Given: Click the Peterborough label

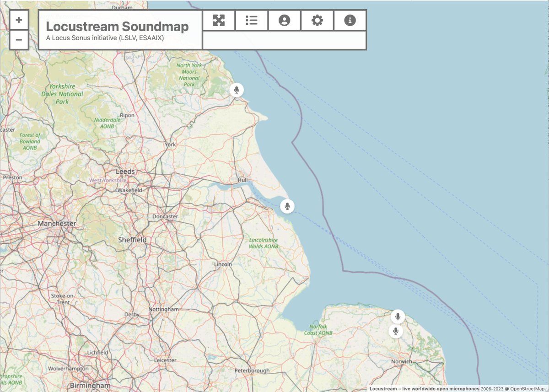Looking at the screenshot, I should [252, 371].
